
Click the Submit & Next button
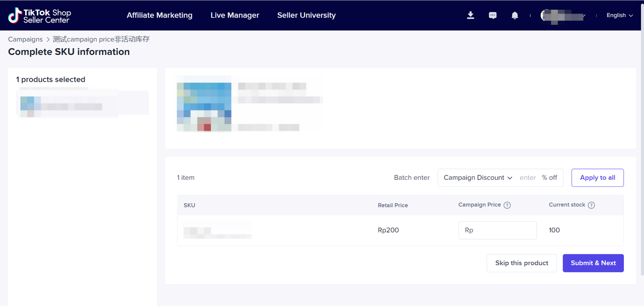593,263
